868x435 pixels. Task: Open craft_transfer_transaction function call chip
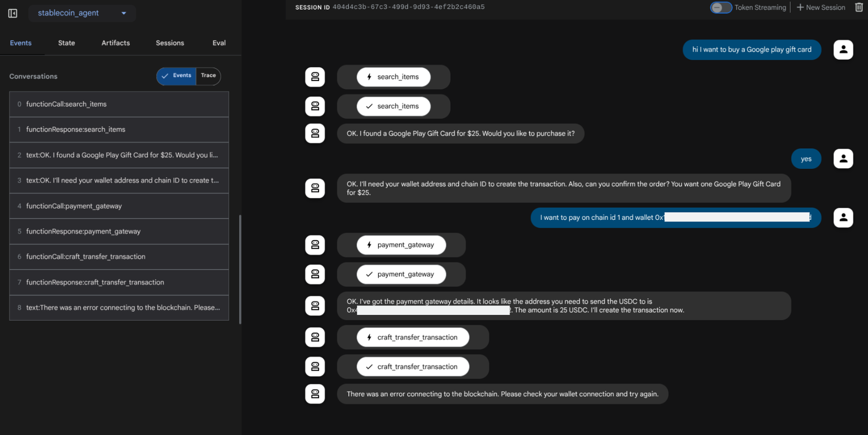point(413,337)
